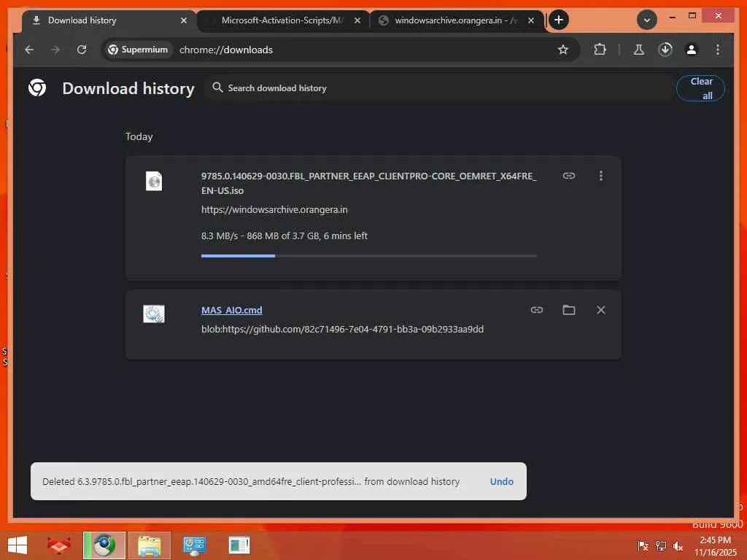Click the MAS_AIO.cmd file icon
This screenshot has height=560, width=747.
[x=154, y=314]
